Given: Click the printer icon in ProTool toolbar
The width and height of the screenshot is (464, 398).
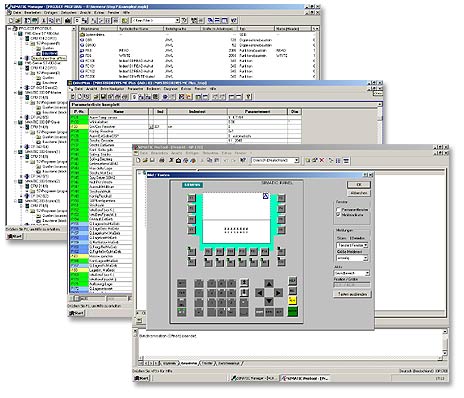Looking at the screenshot, I should tap(162, 160).
